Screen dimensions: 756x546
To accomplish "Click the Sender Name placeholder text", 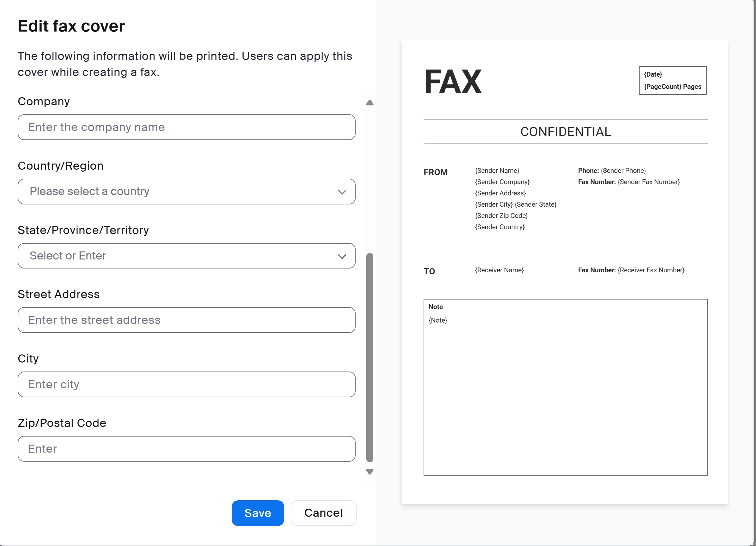I will 497,171.
